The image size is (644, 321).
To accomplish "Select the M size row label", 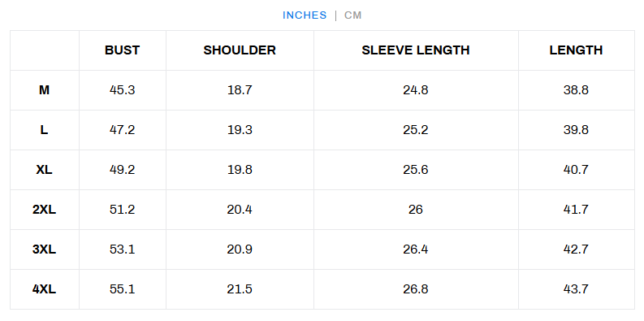I will point(45,90).
